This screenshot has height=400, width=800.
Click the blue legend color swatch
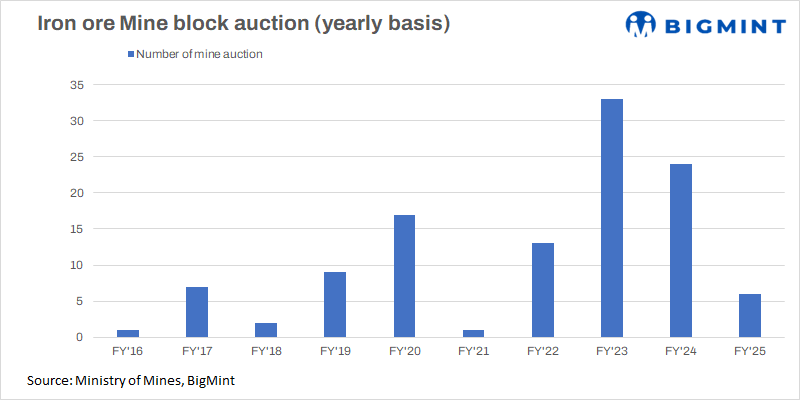point(130,55)
